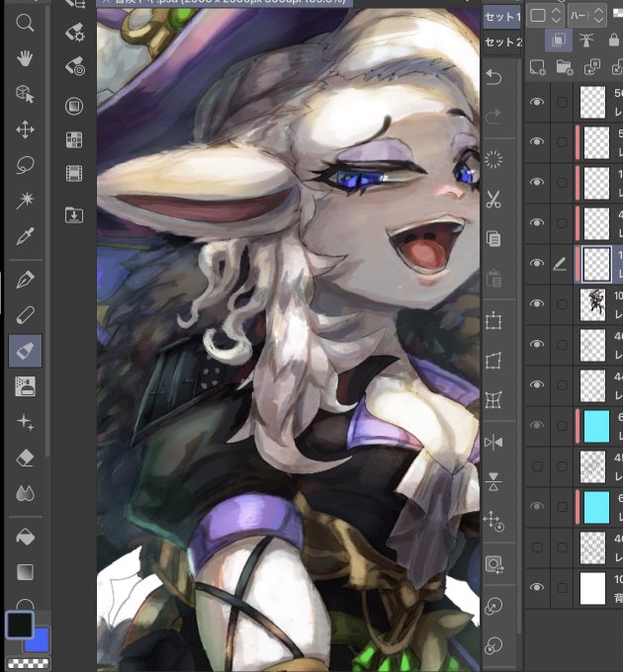Screen dimensions: 623x672
Task: Open the circle-with-square color palette icon
Action: [x=74, y=106]
